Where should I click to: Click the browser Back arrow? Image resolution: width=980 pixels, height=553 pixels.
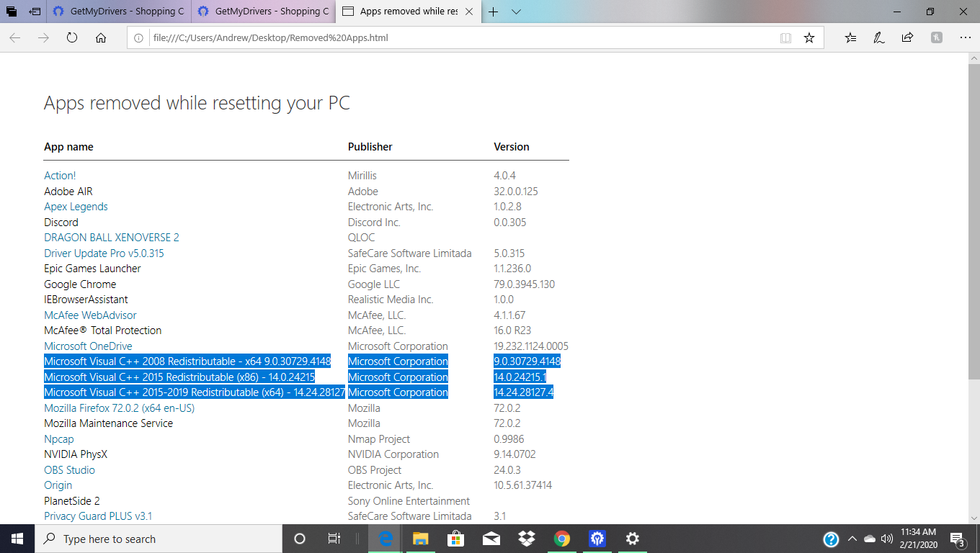15,37
